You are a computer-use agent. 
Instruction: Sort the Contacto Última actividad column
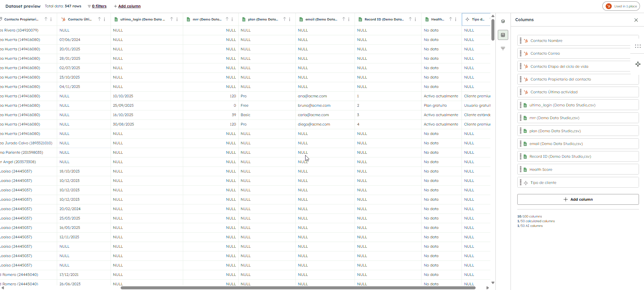click(99, 19)
